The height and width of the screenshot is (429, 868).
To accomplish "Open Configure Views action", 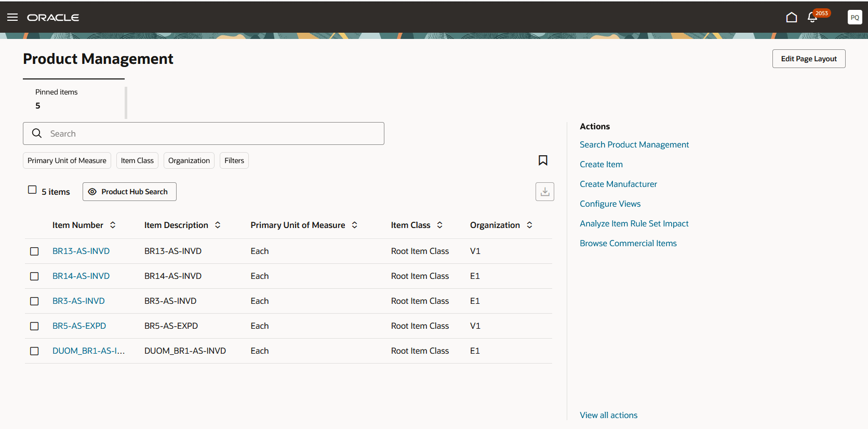I will pyautogui.click(x=610, y=204).
